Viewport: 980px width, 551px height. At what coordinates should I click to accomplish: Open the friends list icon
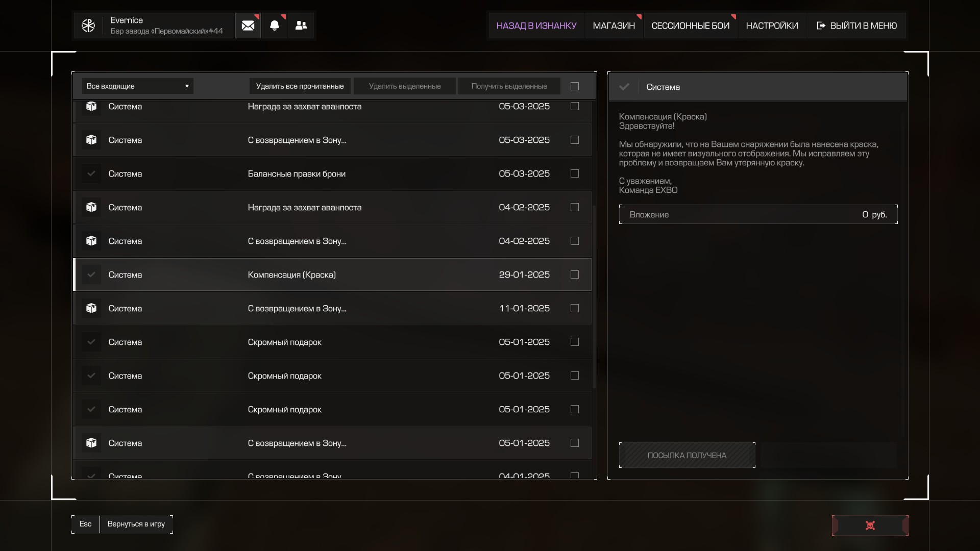coord(301,26)
